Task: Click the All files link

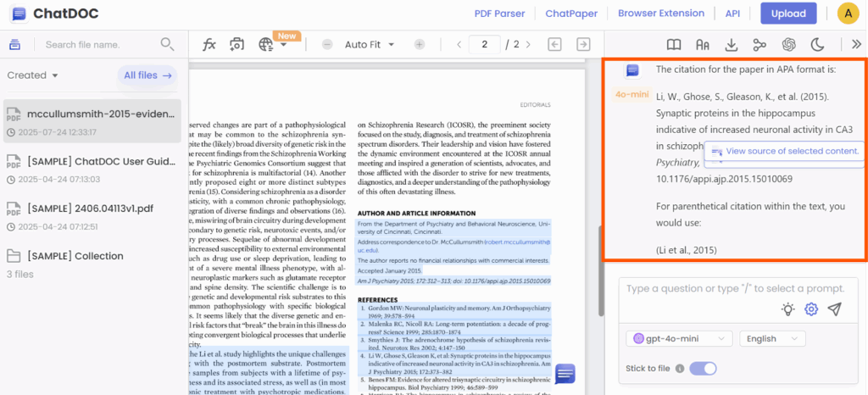Action: (x=147, y=75)
